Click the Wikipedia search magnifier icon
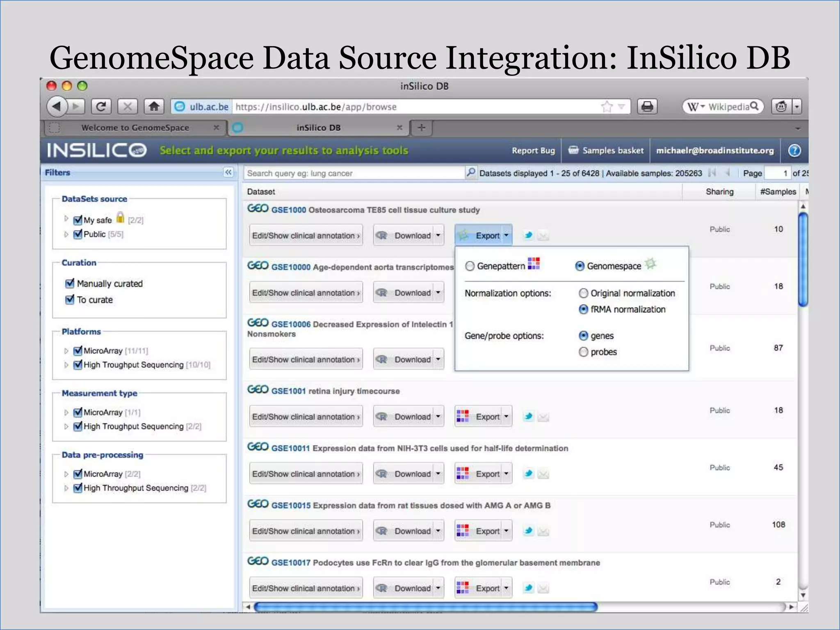Viewport: 840px width, 630px height. tap(754, 106)
